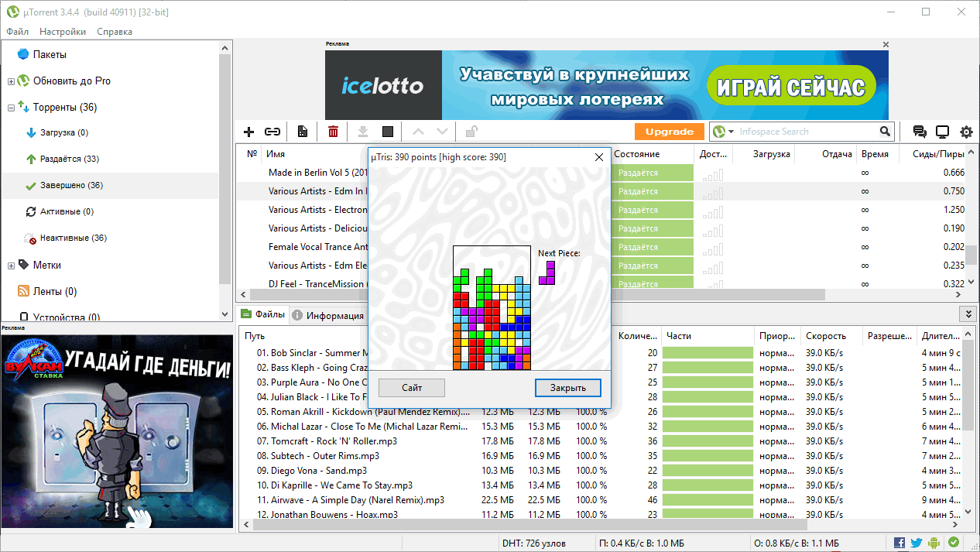This screenshot has height=552, width=980.
Task: Click the Unlock Bundle padlock icon
Action: coord(471,132)
